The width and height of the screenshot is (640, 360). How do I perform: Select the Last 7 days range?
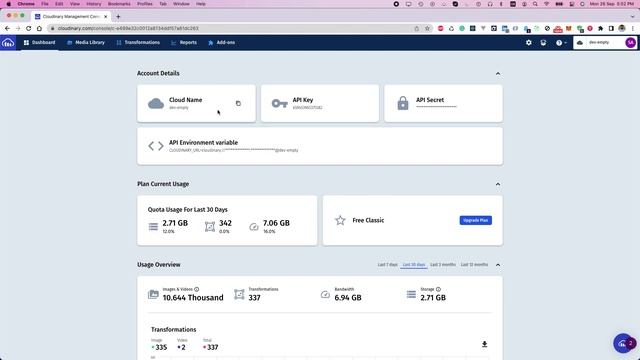(x=387, y=264)
